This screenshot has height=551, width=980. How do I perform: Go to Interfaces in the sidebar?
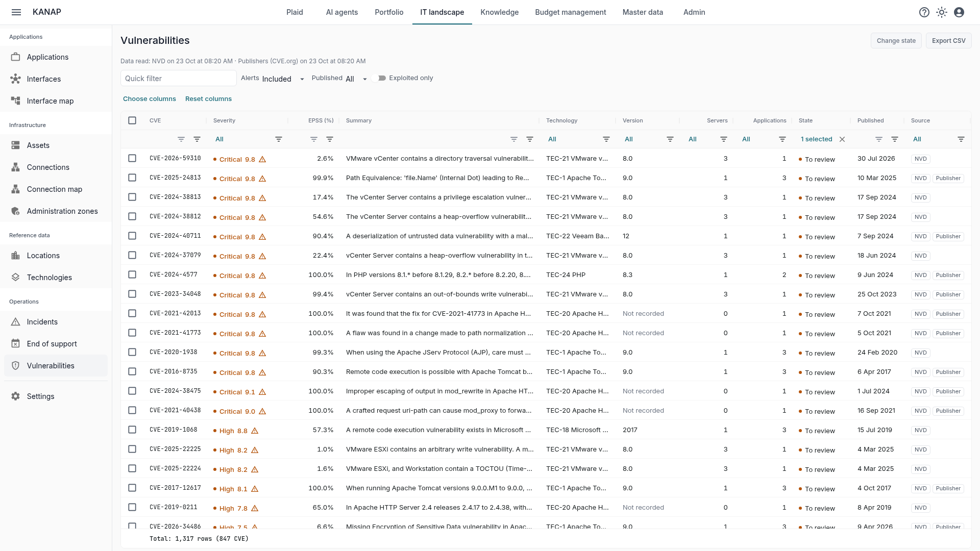pos(56,79)
